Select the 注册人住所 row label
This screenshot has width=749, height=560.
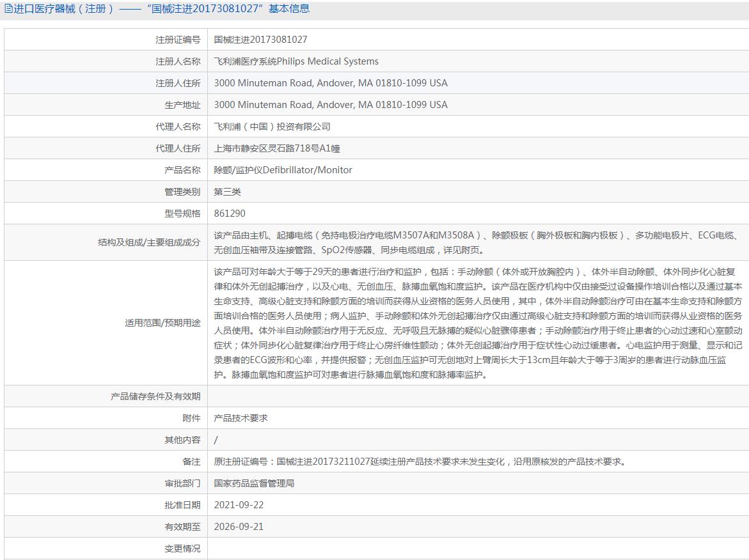coord(178,84)
